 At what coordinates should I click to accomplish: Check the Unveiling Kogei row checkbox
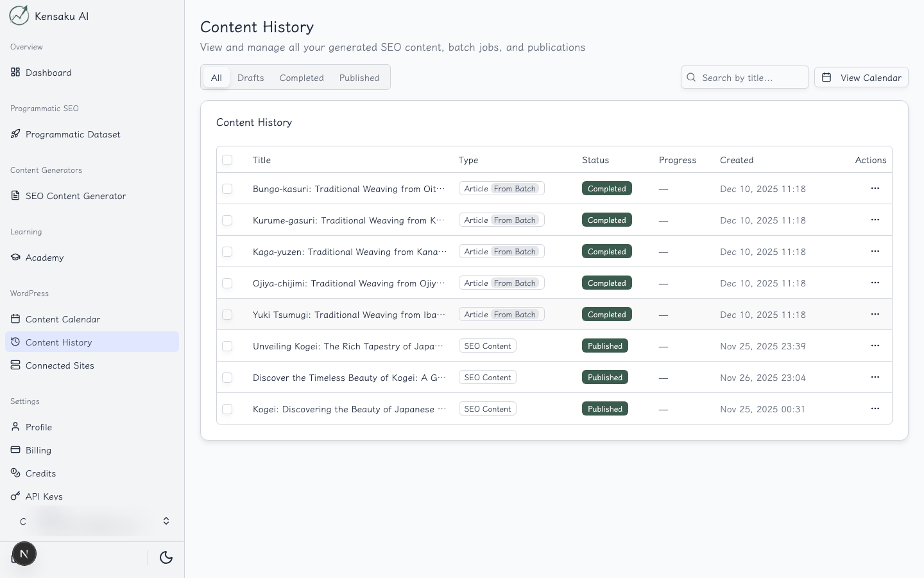(x=227, y=346)
